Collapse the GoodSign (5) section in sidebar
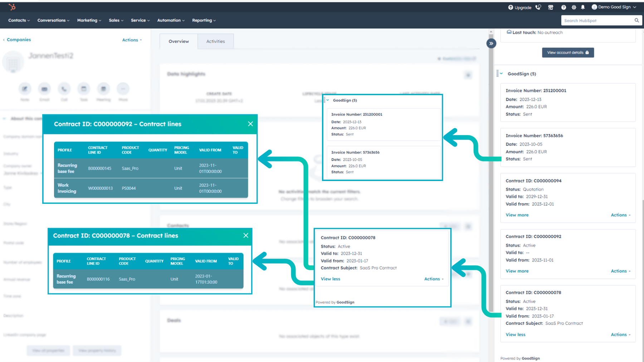The height and width of the screenshot is (362, 644). click(x=501, y=74)
